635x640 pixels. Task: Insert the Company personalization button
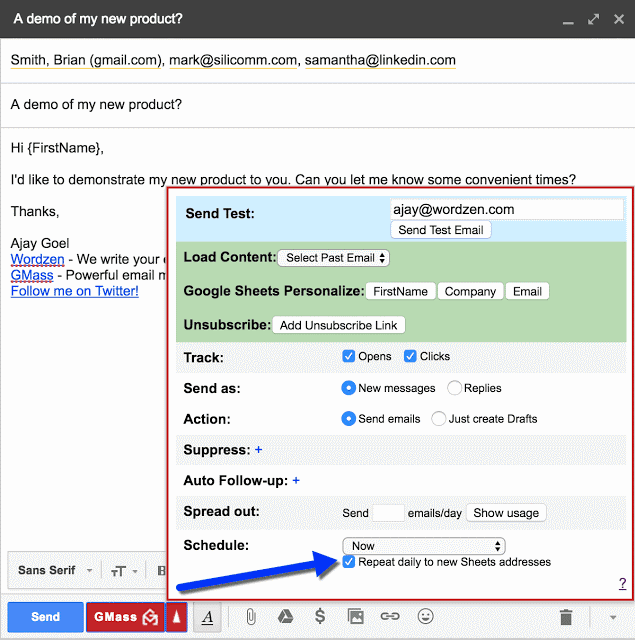[x=470, y=291]
